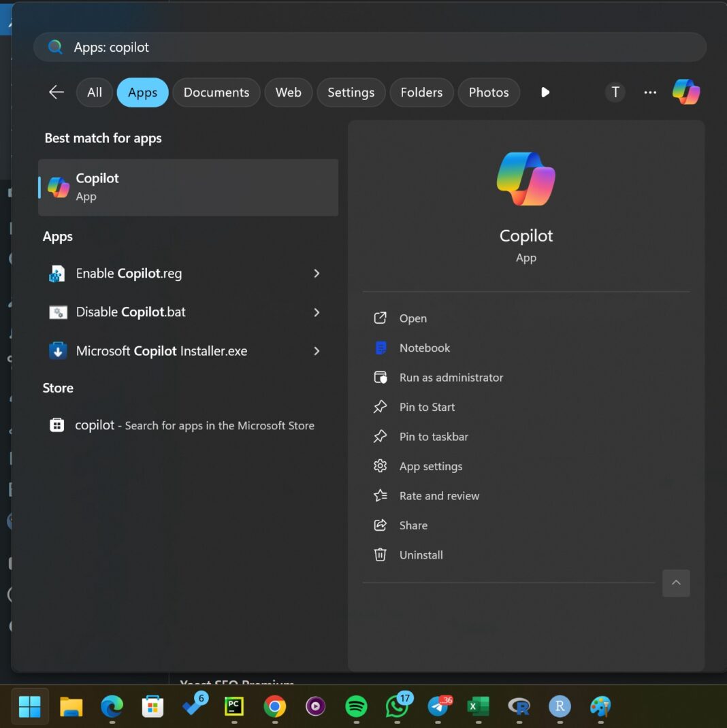Click the Share icon under Copilot actions
Image resolution: width=727 pixels, height=728 pixels.
coord(380,525)
